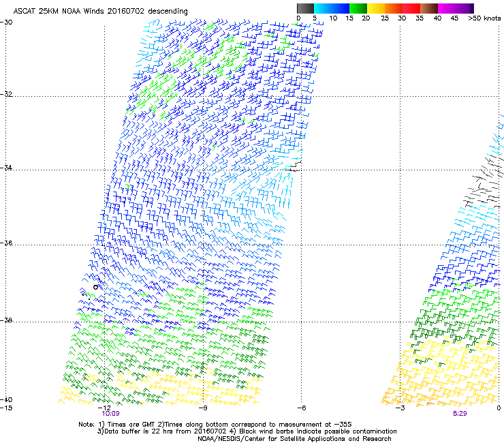Click the '>50 knots' legend label
504x443 pixels.
(x=484, y=18)
